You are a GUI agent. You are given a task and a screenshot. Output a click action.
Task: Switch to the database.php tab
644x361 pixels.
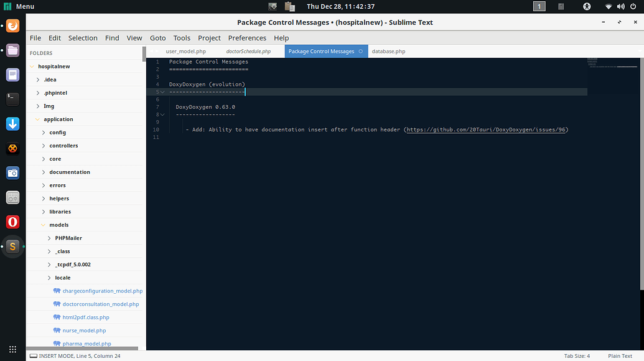(x=388, y=51)
